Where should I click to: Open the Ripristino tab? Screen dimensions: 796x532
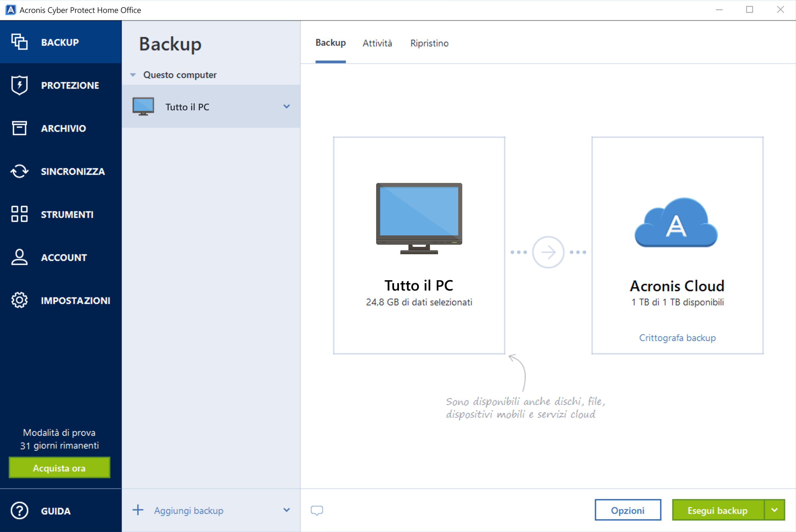(x=429, y=43)
